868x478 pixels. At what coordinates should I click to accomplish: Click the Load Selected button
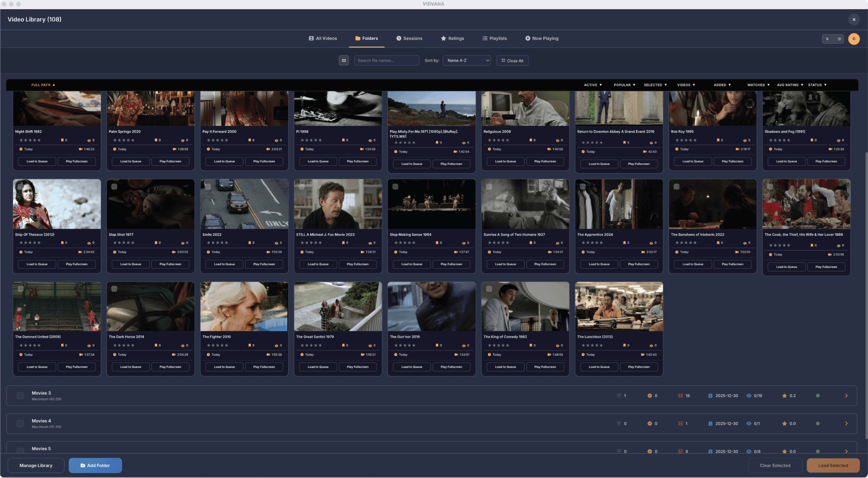click(833, 465)
